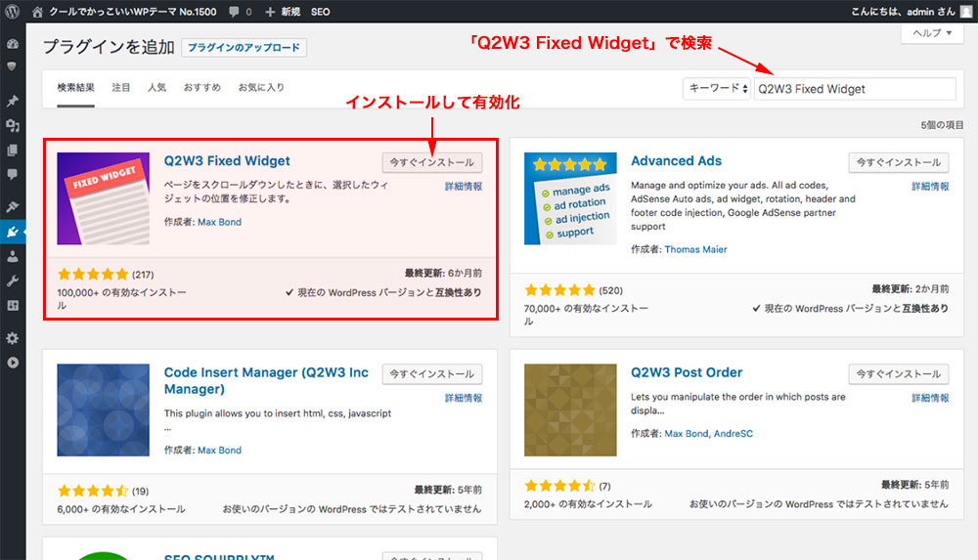Switch to the おすすめ tab

click(202, 87)
